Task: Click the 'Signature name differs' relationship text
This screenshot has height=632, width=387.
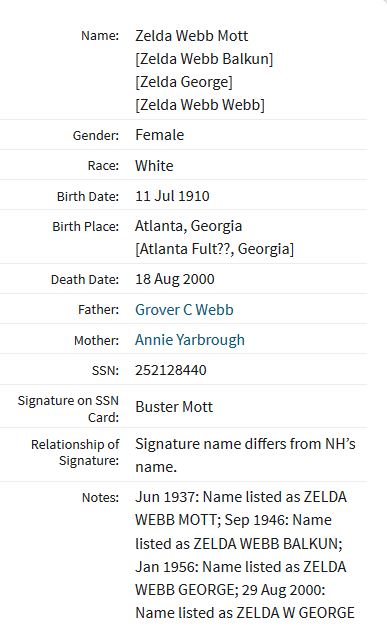Action: 245,455
